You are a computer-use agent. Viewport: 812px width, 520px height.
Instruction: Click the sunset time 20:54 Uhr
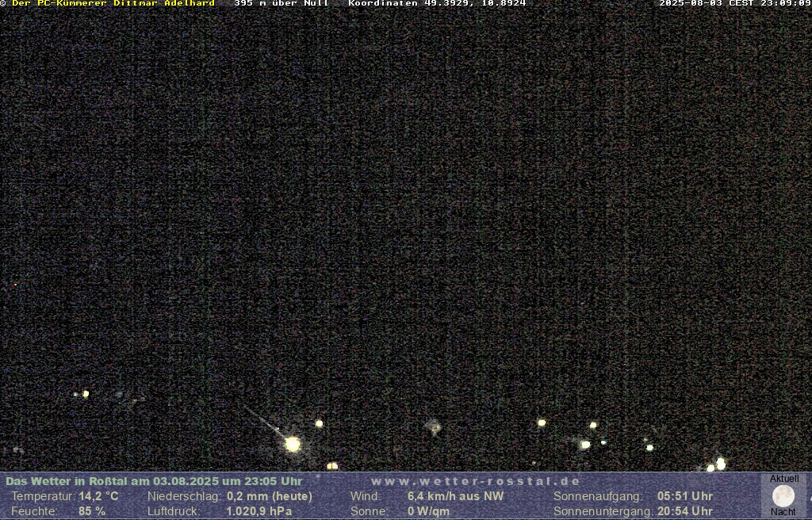tap(685, 511)
